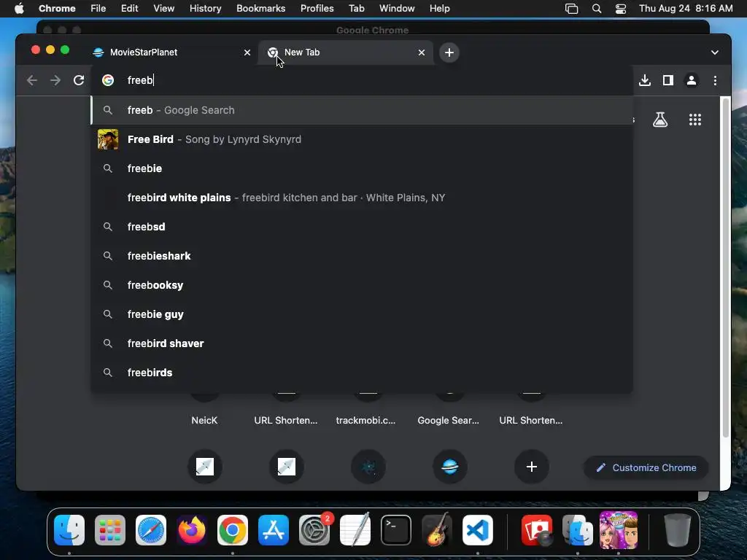Open System Preferences from the Dock
This screenshot has width=747, height=560.
pos(314,530)
